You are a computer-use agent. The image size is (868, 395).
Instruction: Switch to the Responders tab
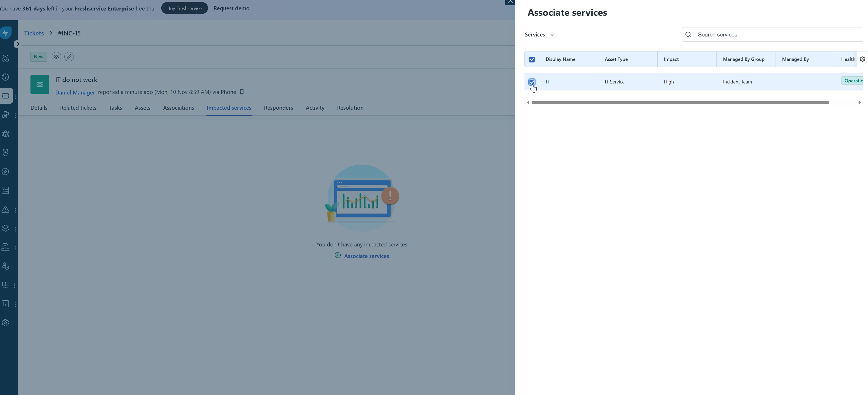click(278, 108)
